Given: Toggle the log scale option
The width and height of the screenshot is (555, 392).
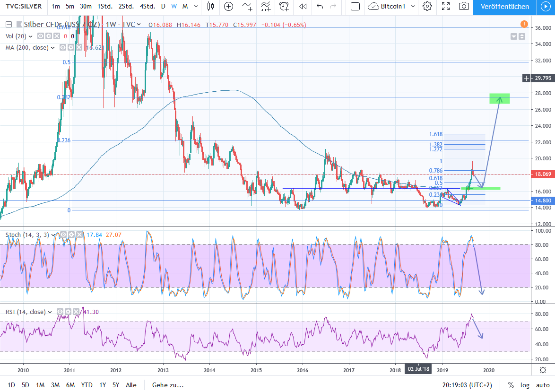Looking at the screenshot, I should pos(526,385).
